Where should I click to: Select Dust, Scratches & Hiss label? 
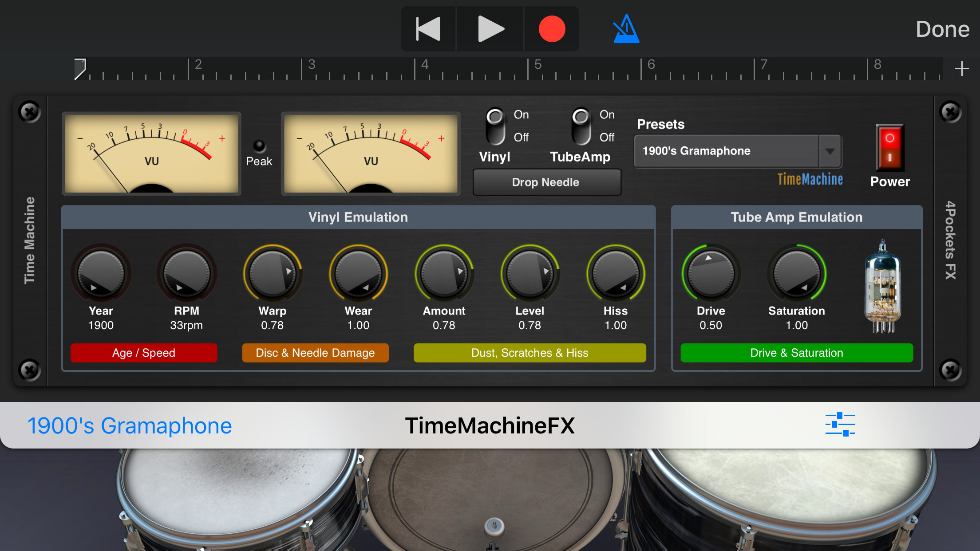click(x=530, y=353)
